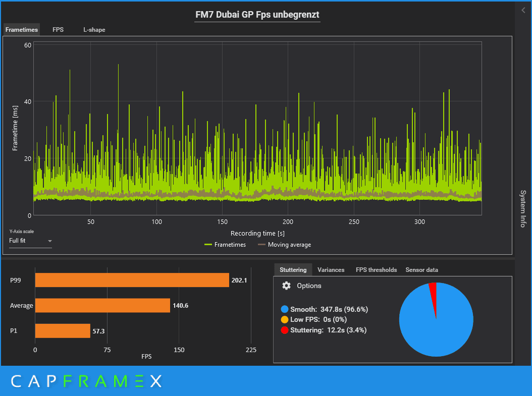Click the Stuttering: 12.2s (3.4%) text
This screenshot has height=396, width=532.
click(x=329, y=330)
